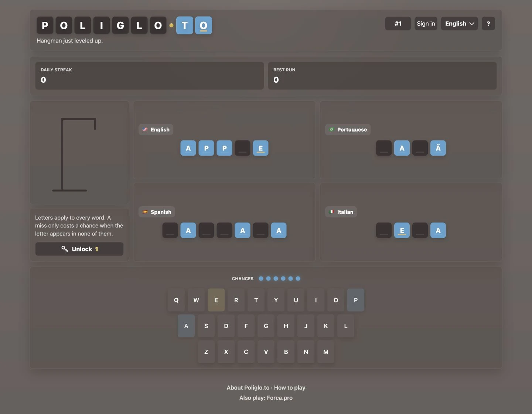Viewport: 532px width, 414px height.
Task: Guess letter L on the keyboard
Action: [x=346, y=326]
